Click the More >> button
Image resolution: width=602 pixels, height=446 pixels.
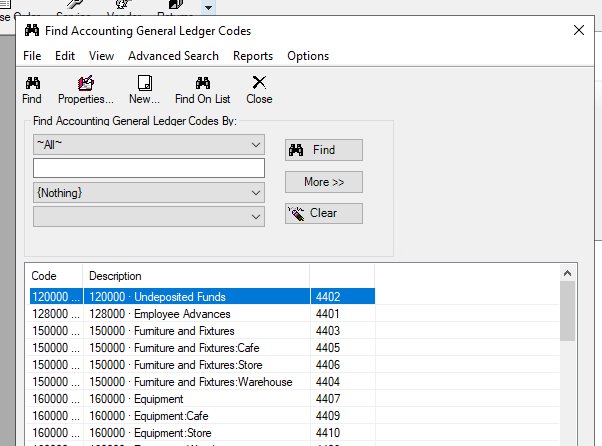[x=324, y=182]
